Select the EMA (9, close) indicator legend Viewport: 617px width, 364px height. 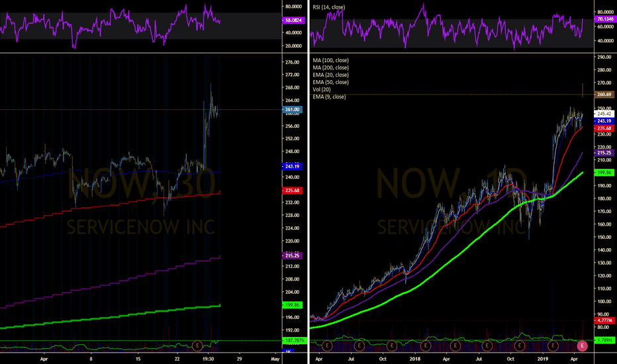click(x=330, y=97)
